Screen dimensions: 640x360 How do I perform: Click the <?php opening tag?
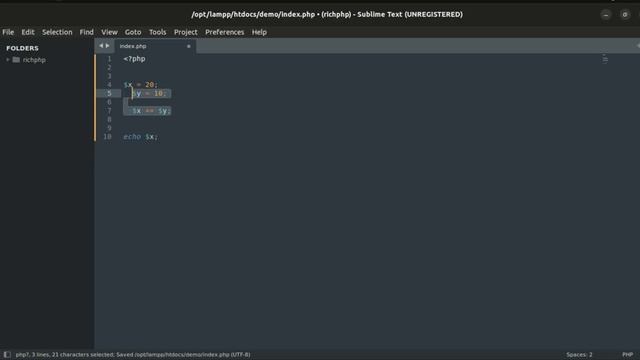(134, 59)
